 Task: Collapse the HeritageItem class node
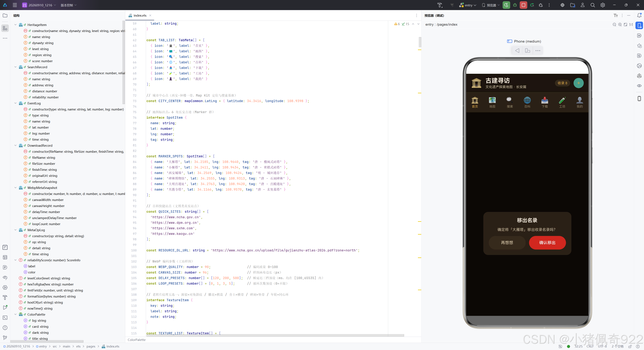tap(15, 25)
